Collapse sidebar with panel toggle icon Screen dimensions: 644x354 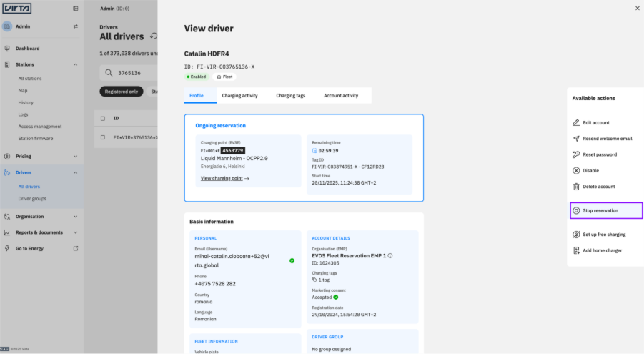(76, 8)
